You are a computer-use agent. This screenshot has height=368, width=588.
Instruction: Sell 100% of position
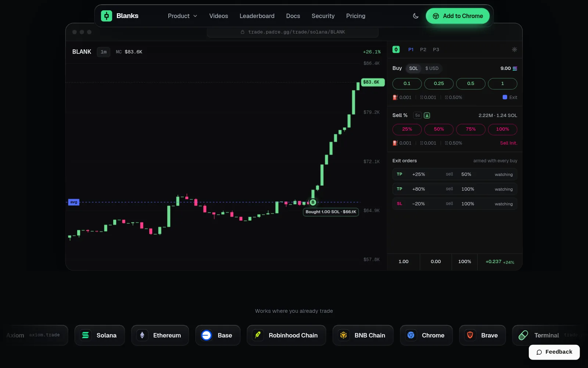502,129
